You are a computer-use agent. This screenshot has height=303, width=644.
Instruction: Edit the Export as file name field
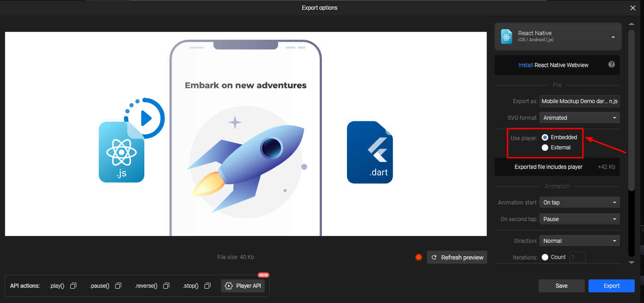(x=580, y=101)
